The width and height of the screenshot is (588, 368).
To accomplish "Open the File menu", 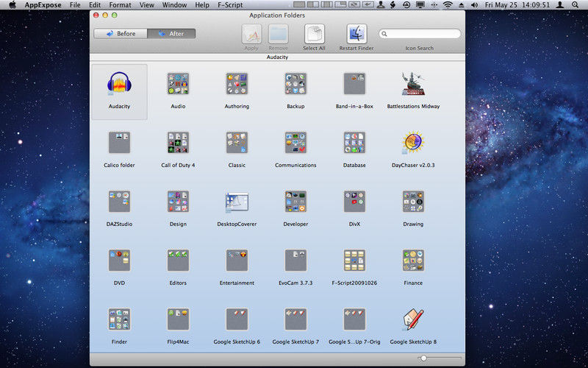I will coord(75,5).
